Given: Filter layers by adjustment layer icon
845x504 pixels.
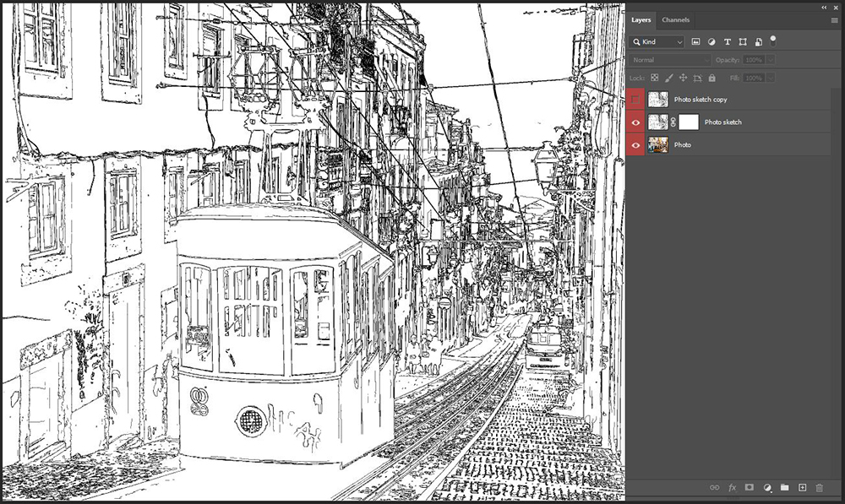Looking at the screenshot, I should (x=711, y=41).
